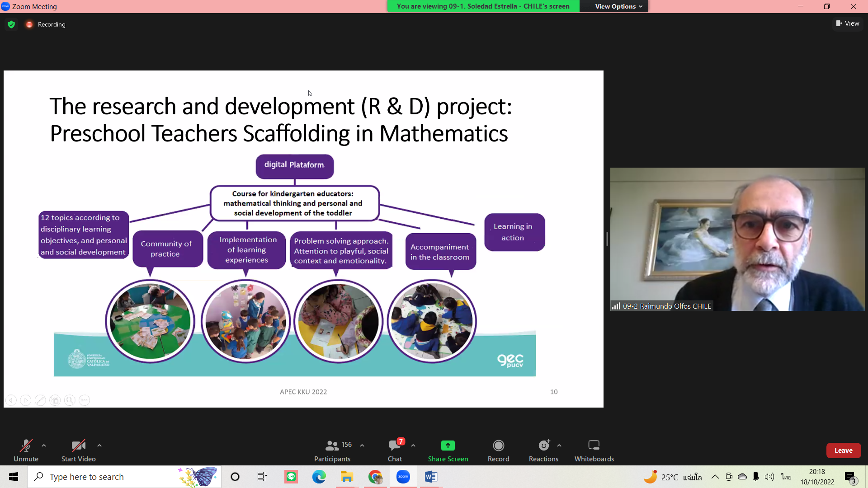Click the Record icon
This screenshot has height=488, width=868.
[498, 446]
